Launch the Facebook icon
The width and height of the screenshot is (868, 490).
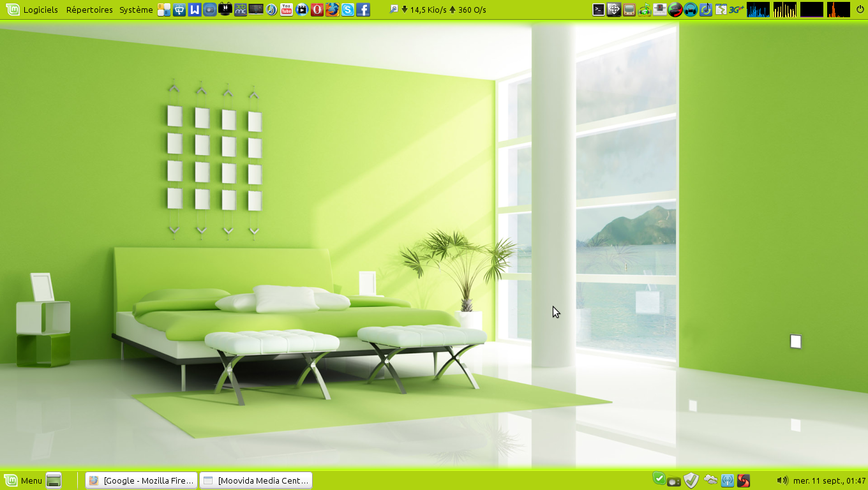pyautogui.click(x=363, y=10)
